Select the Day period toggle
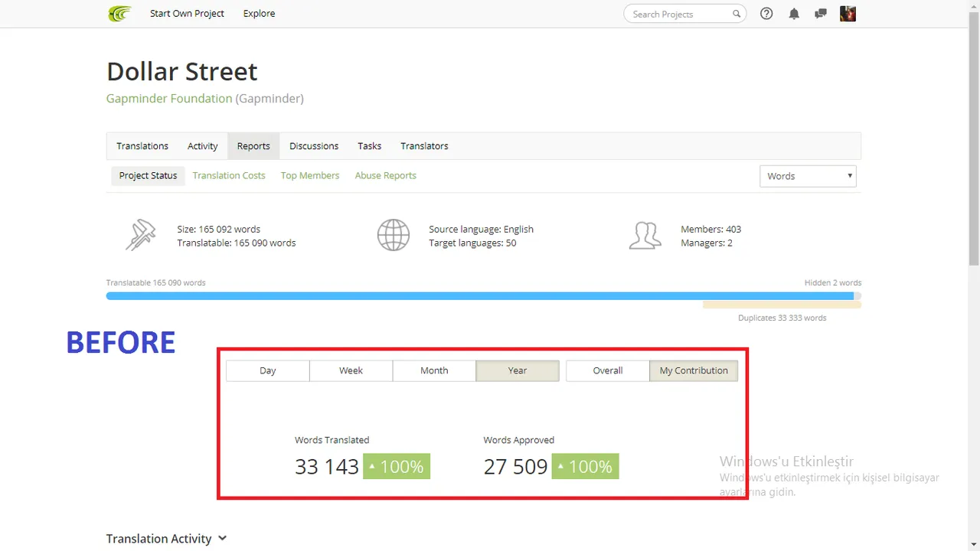 [268, 370]
